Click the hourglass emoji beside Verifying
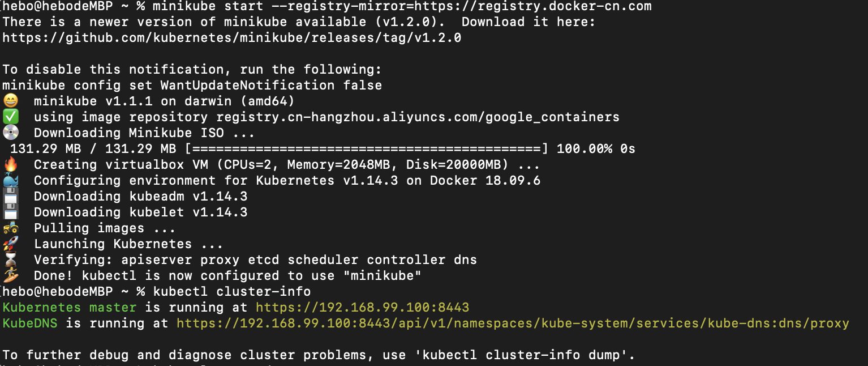 (x=11, y=260)
